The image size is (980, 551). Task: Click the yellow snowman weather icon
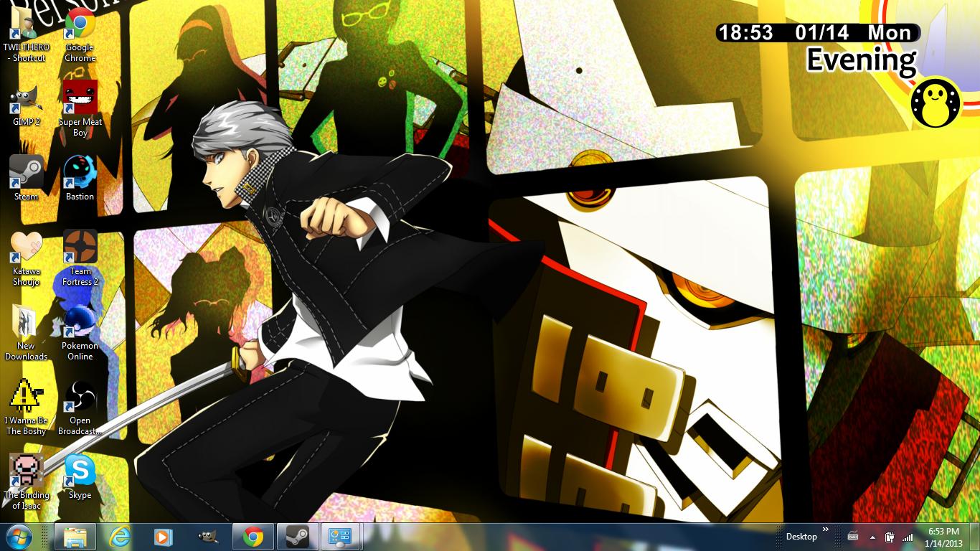pos(936,103)
